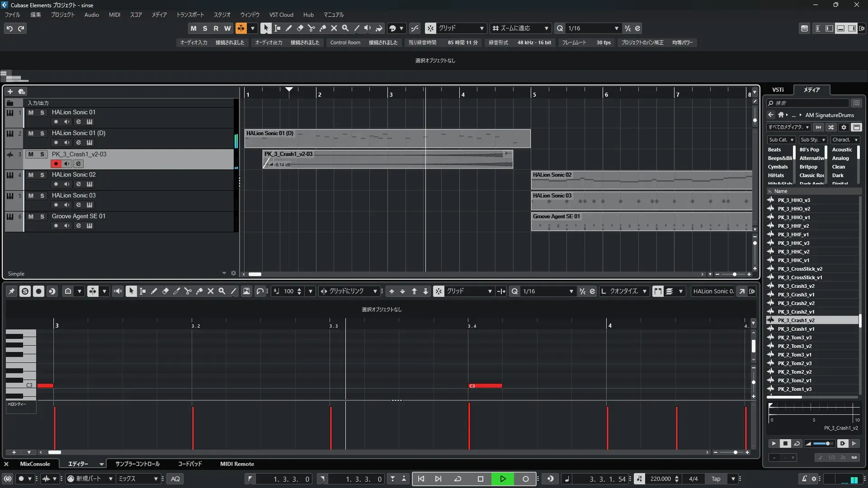Click the Add Track plus icon

click(x=10, y=91)
